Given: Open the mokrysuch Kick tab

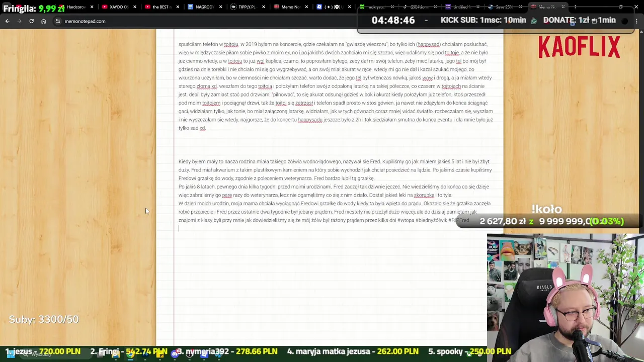Looking at the screenshot, I should 375,7.
